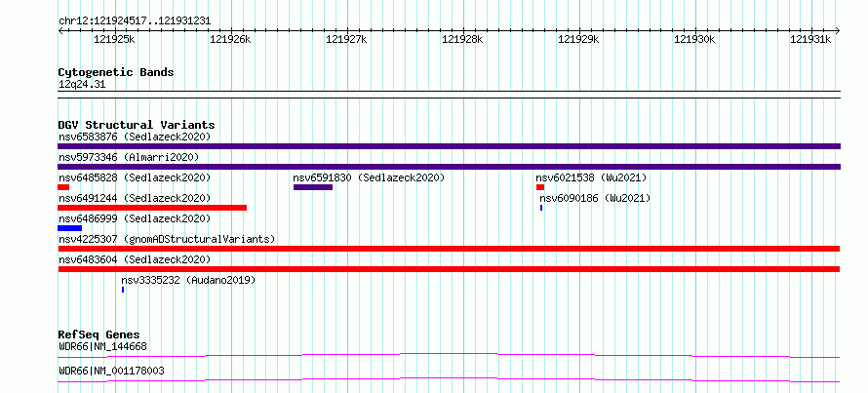The height and width of the screenshot is (393, 868).
Task: Click the 12q24.31 cytogenetic band bar
Action: pos(449,95)
